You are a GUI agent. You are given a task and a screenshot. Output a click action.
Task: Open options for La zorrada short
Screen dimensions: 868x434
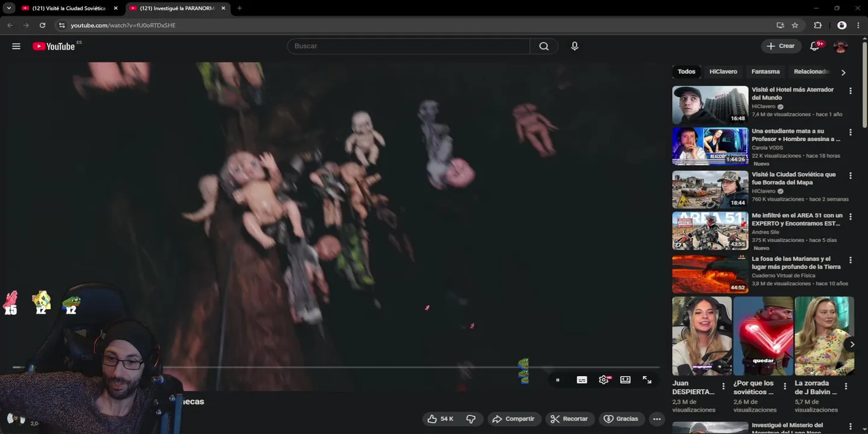[846, 386]
